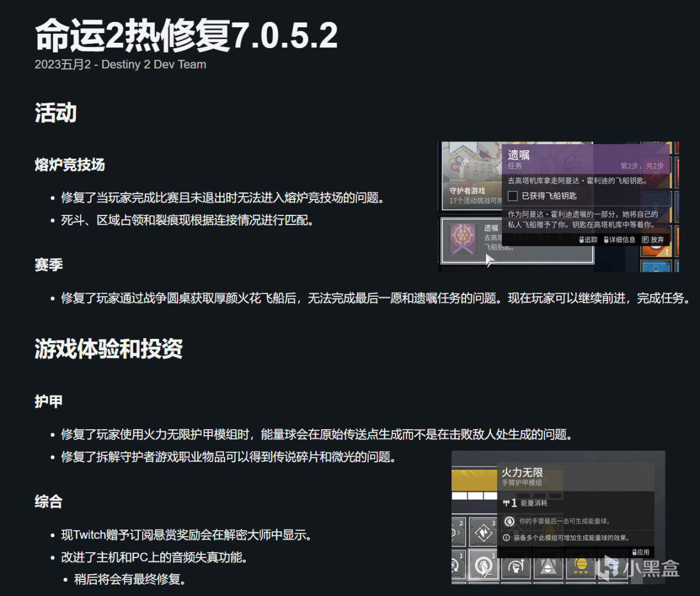
Task: Click the bullet about 厚颜火花飞船 quest fix
Action: 376,298
